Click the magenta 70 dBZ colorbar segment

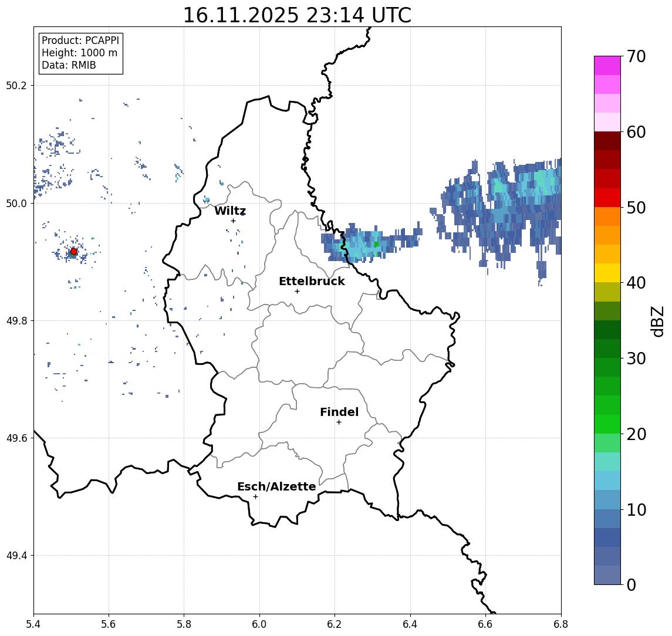[607, 66]
